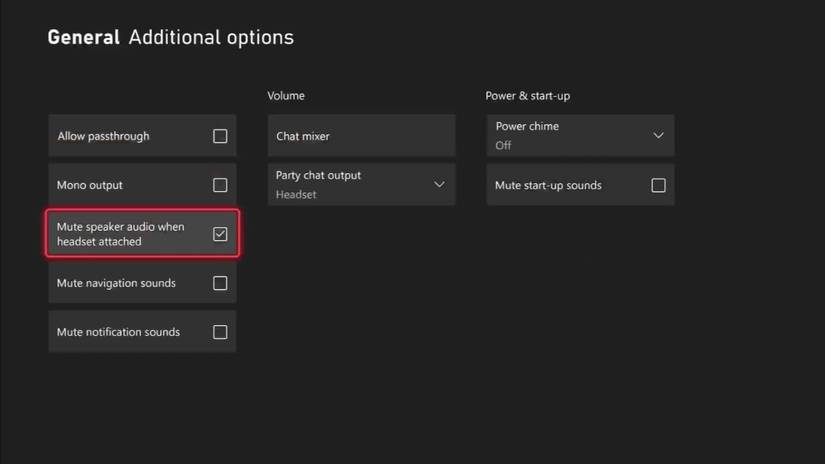Click the Mute notification sounds label text
This screenshot has width=825, height=464.
(118, 332)
